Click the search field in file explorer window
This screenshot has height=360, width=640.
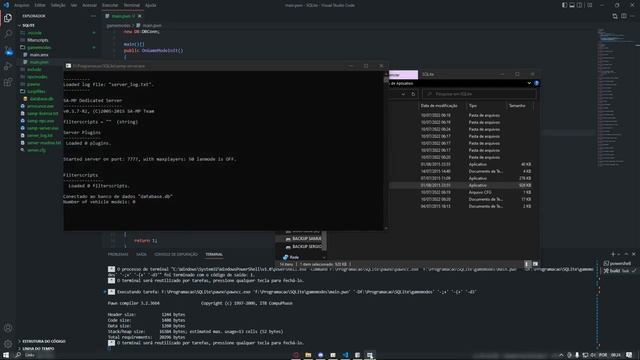tap(479, 94)
